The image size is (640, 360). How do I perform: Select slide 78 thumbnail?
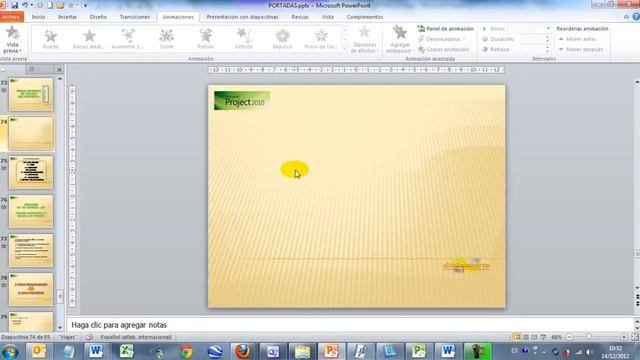(x=31, y=289)
